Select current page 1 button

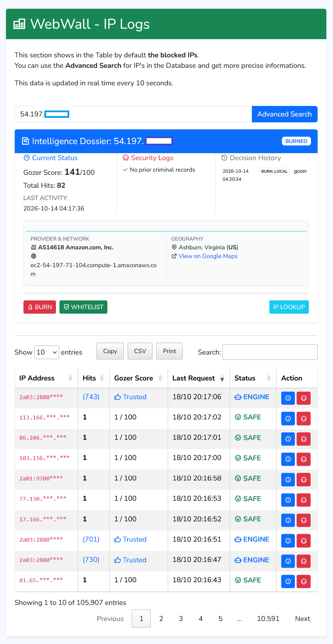tap(141, 618)
